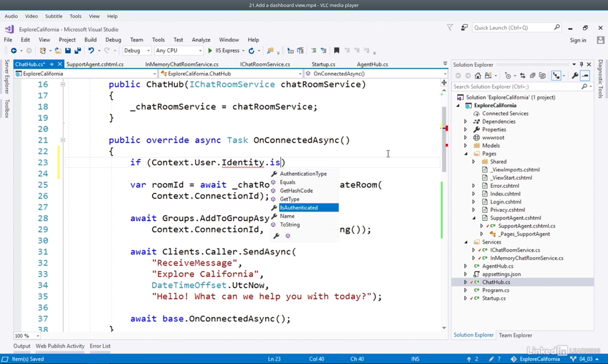This screenshot has height=364, width=608.
Task: Click the editor split window handle icon
Action: click(444, 83)
